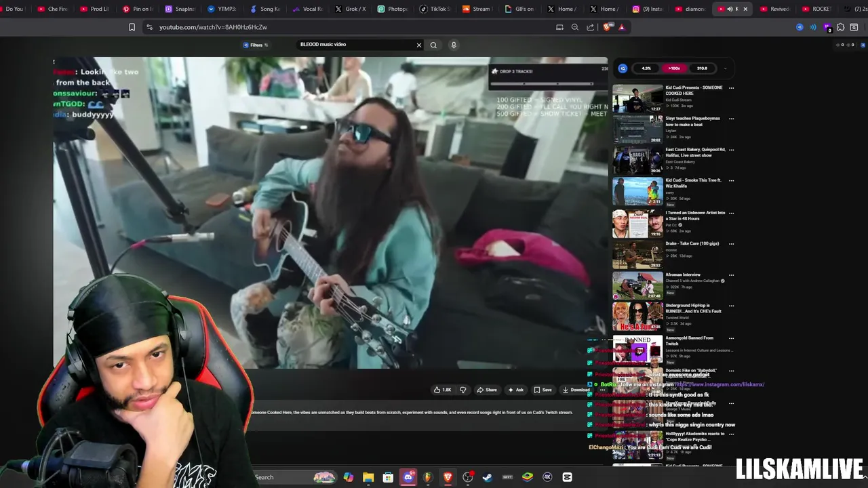This screenshot has height=488, width=868.
Task: Open CapCut from the taskbar
Action: (x=567, y=477)
